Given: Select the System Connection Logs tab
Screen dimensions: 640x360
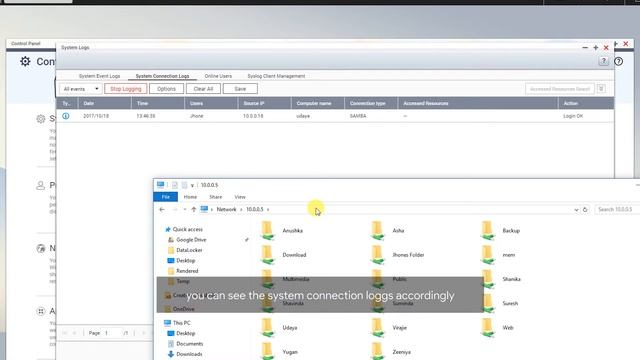Looking at the screenshot, I should (162, 76).
